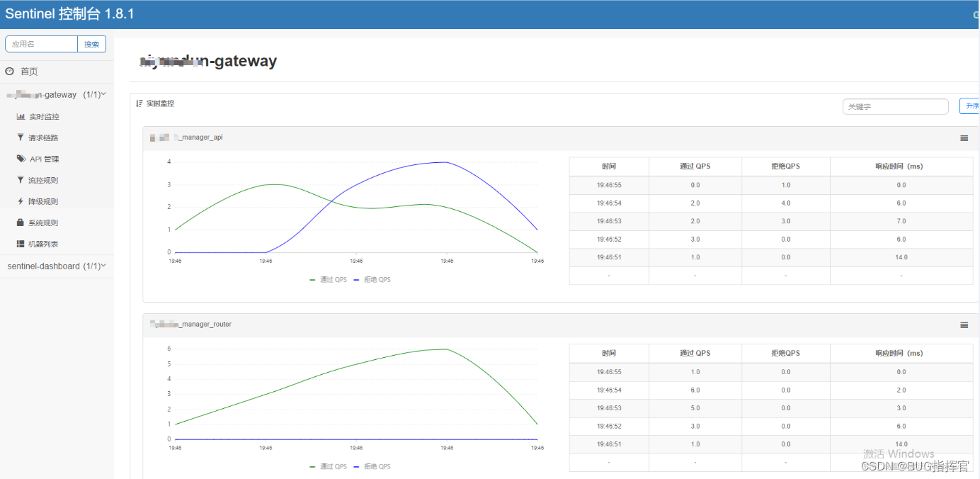Click Sentinel 控制台 1.8.1 title
The height and width of the screenshot is (479, 980).
pyautogui.click(x=69, y=14)
